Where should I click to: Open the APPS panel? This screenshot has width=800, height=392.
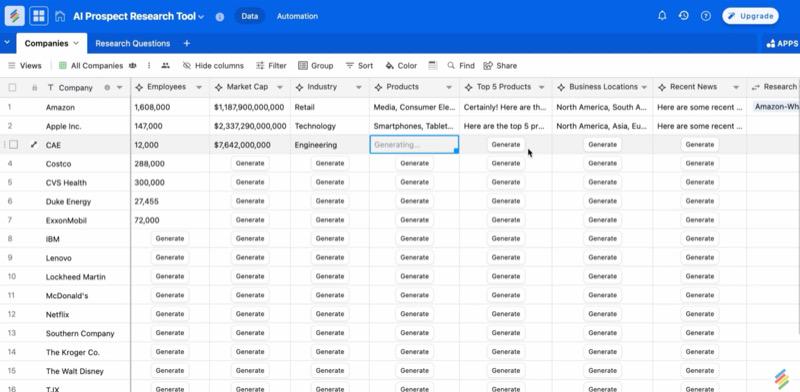782,43
